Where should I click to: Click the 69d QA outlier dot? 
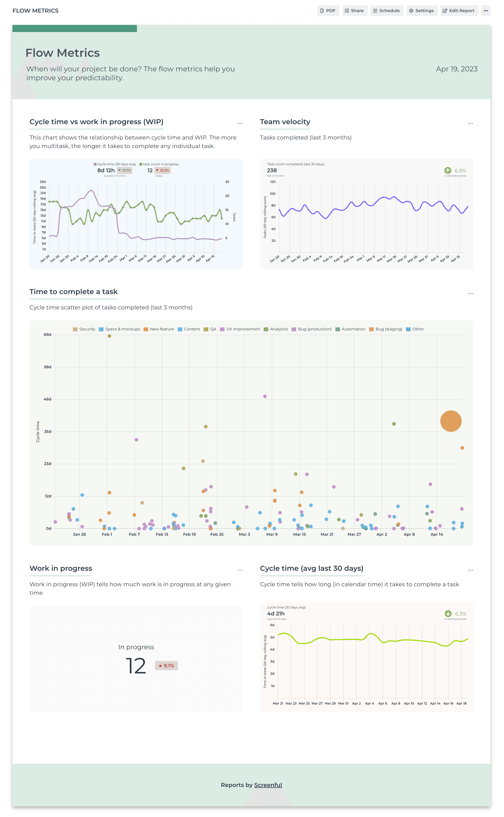[109, 336]
